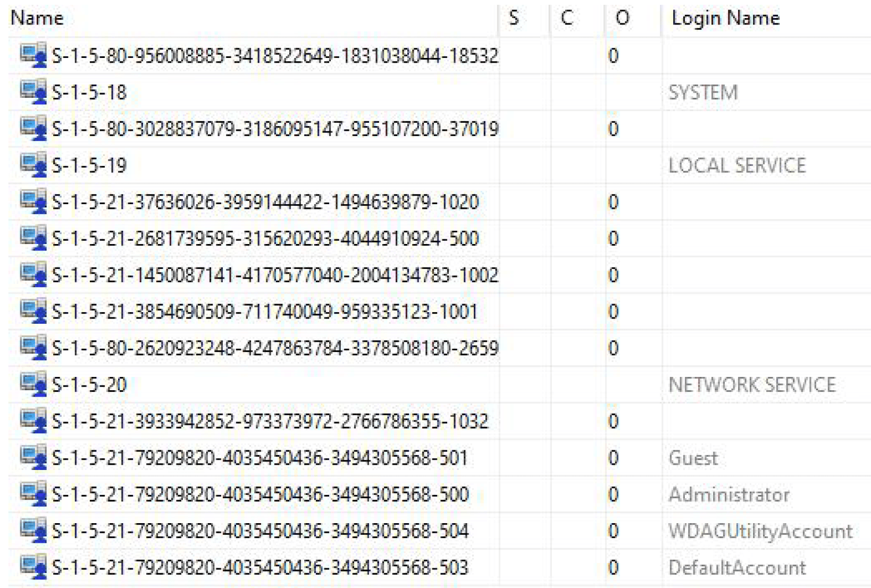Sort list by the Name column header
871x588 pixels.
37,18
